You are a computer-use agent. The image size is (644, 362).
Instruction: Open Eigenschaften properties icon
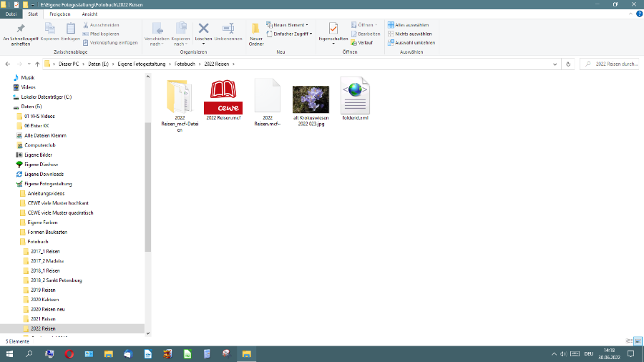333,29
